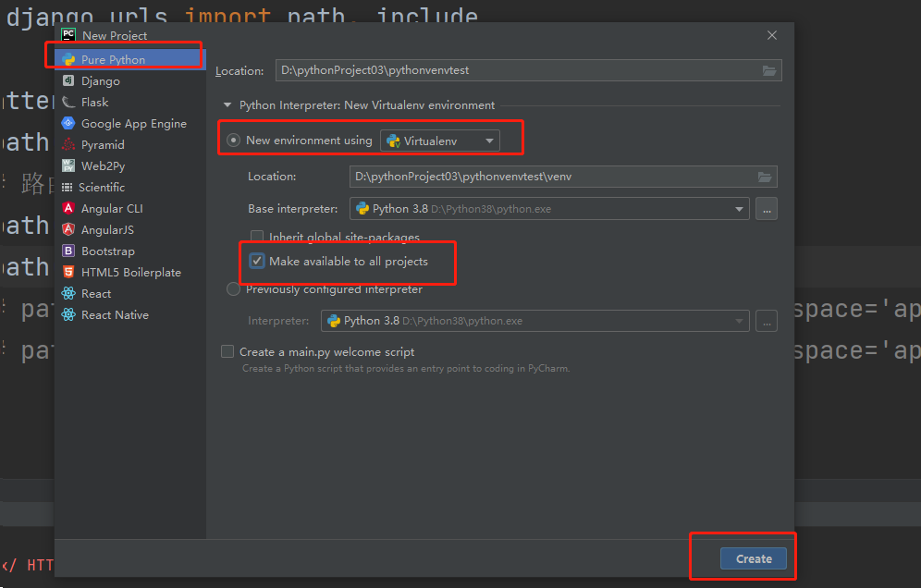Screen dimensions: 921x588
Task: Click 'Python Interpreter: New Virtualenv environment' heading
Action: click(367, 105)
